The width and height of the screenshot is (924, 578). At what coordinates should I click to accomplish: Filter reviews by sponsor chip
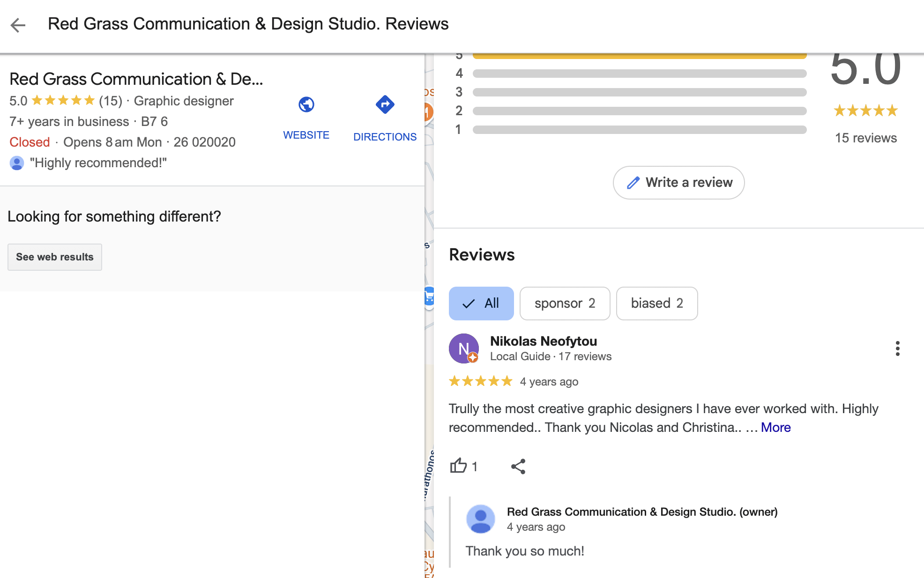coord(565,304)
